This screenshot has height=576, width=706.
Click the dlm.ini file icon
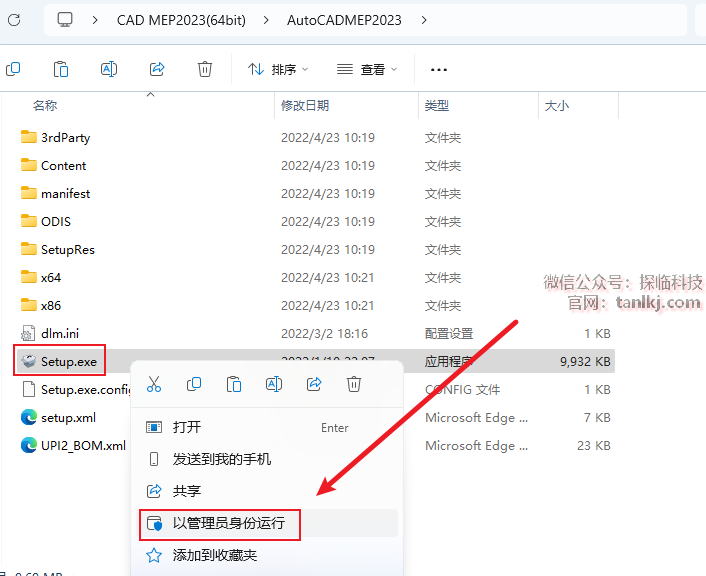coord(28,333)
